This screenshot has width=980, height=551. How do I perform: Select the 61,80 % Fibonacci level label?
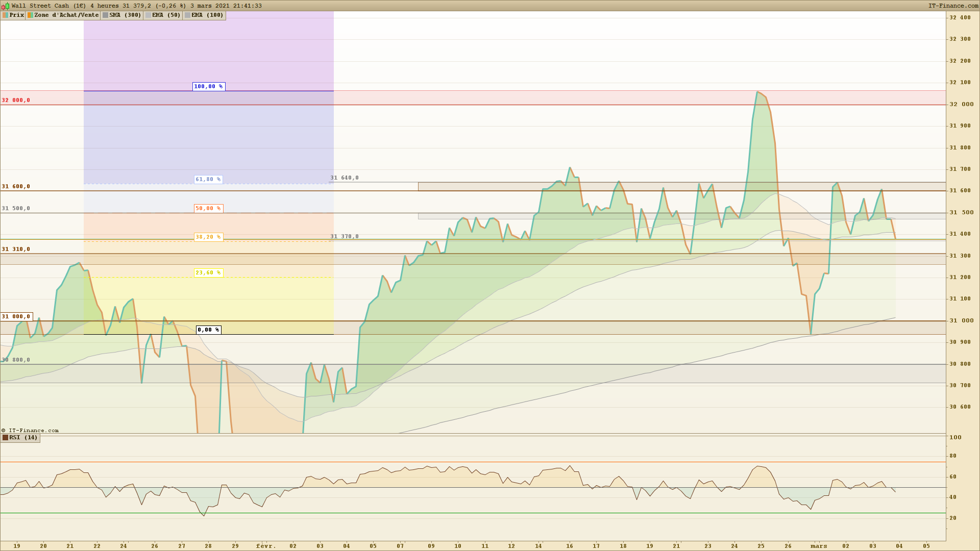tap(208, 180)
